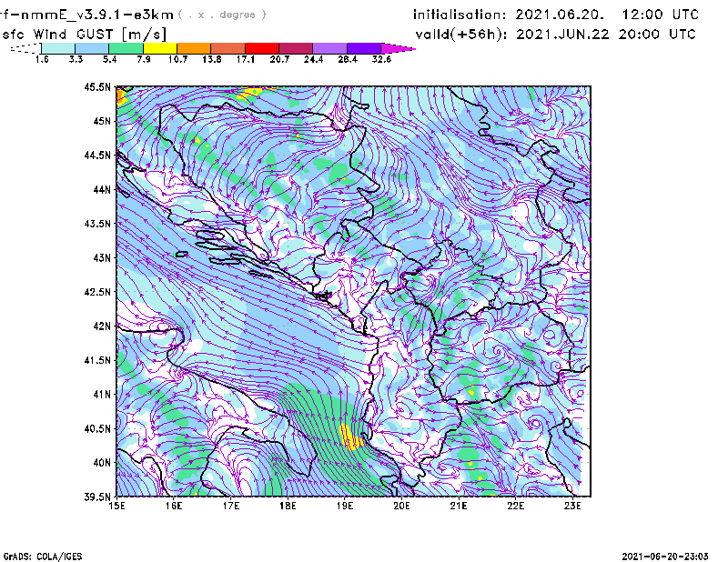Click the 17.1 legend value
The width and height of the screenshot is (728, 562).
point(246,59)
